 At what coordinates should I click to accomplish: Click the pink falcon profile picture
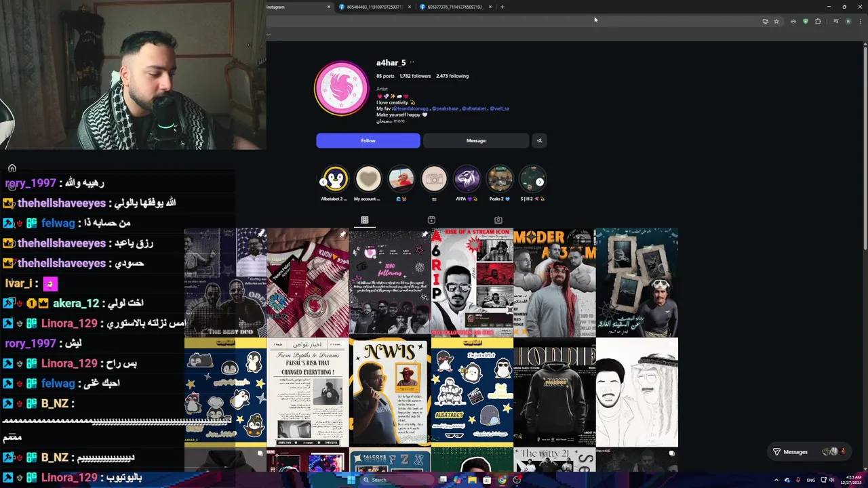click(x=342, y=89)
